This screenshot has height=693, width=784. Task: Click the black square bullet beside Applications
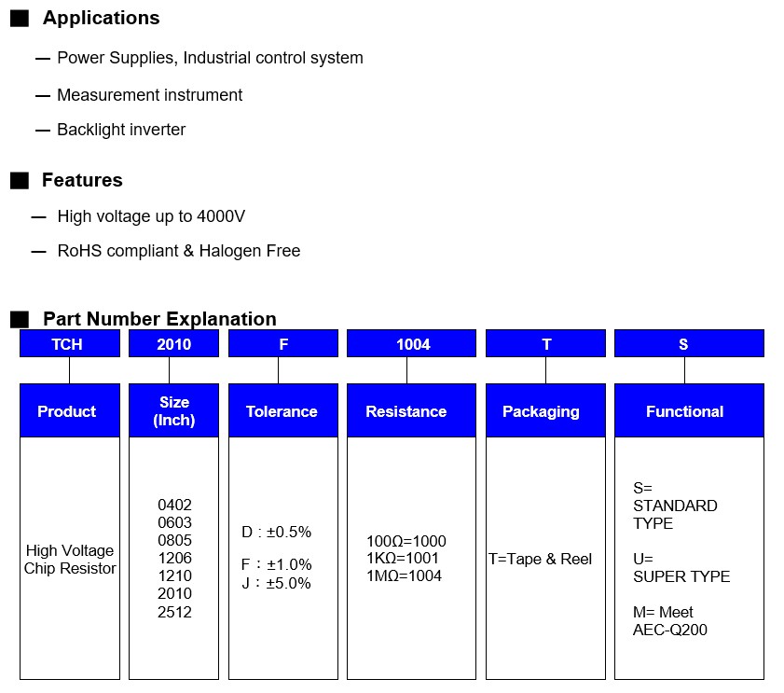(20, 19)
